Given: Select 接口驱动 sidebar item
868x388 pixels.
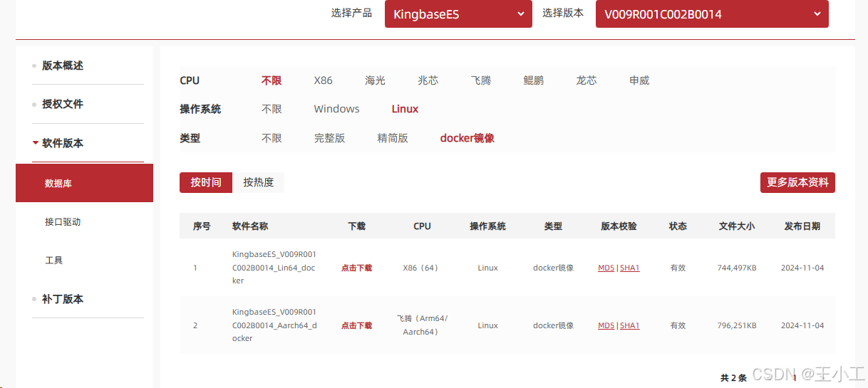Looking at the screenshot, I should [x=63, y=221].
